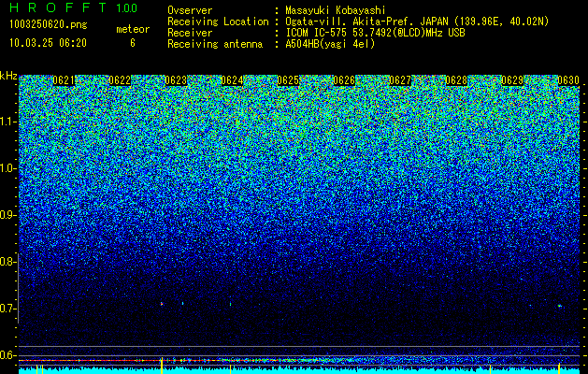The height and width of the screenshot is (374, 588).
Task: Click the 'Receiving antenna' label
Action: click(215, 44)
